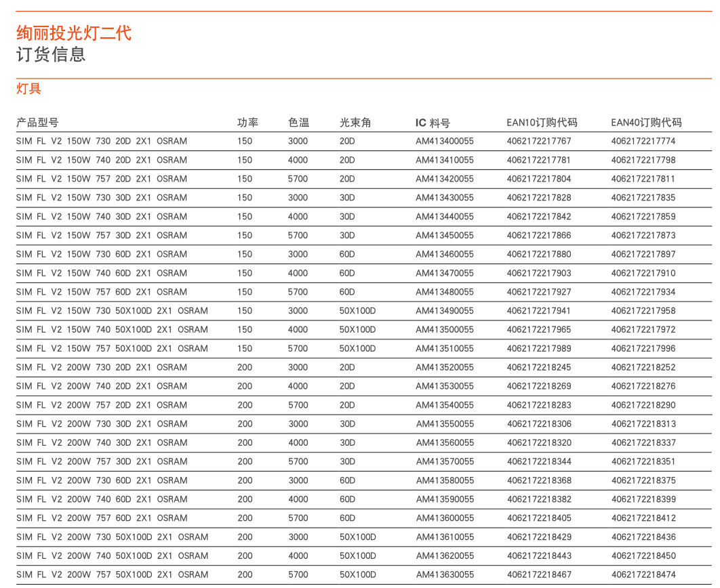This screenshot has width=720, height=588.
Task: Click the 产品型号 column header
Action: [x=37, y=123]
